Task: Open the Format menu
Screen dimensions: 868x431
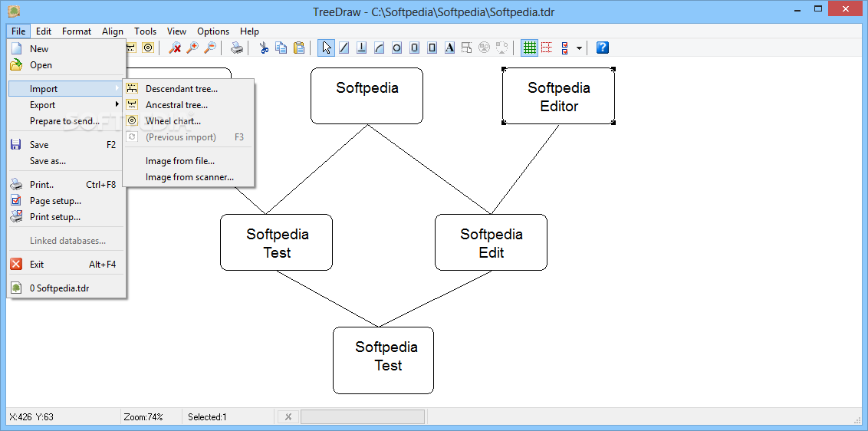Action: pyautogui.click(x=77, y=31)
